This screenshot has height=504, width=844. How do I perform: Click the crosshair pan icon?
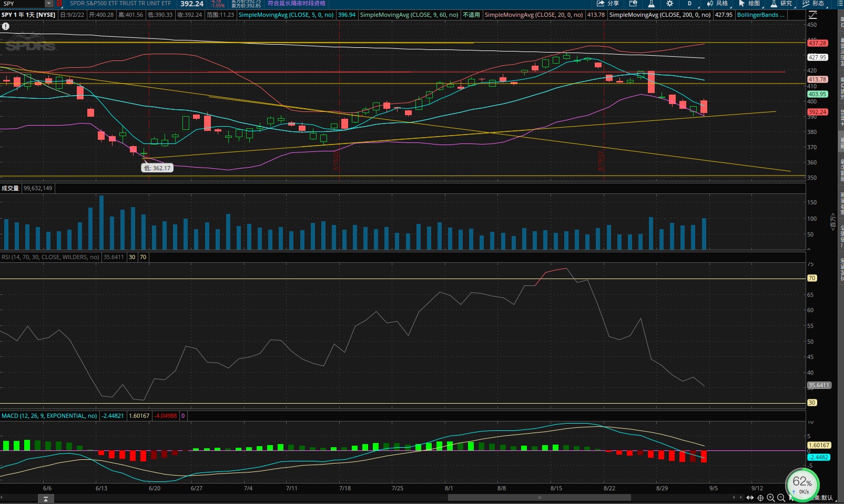(760, 498)
